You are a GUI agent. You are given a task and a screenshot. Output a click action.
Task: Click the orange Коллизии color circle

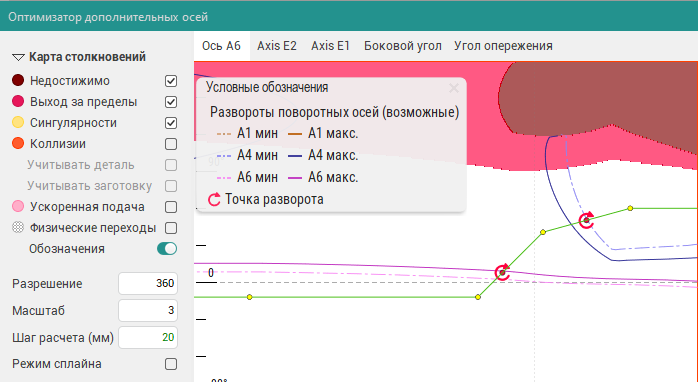(x=18, y=143)
